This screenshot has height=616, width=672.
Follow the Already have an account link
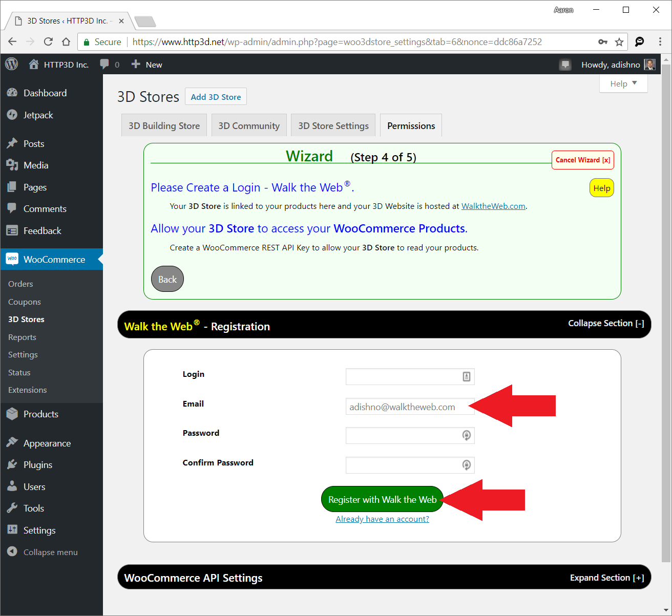383,519
